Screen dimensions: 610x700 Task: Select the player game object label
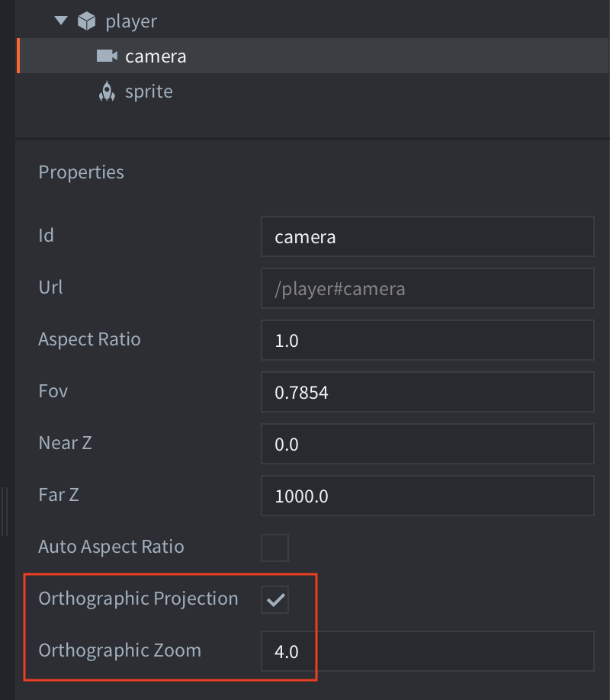coord(131,21)
